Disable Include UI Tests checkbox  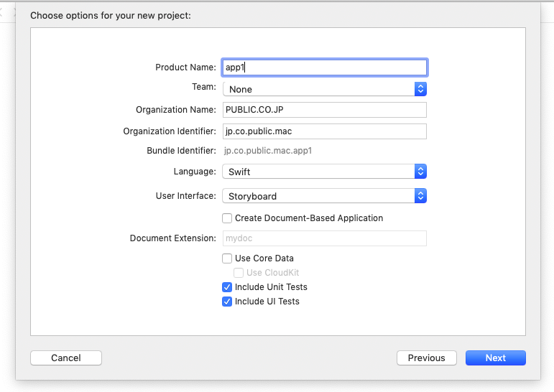(x=227, y=302)
